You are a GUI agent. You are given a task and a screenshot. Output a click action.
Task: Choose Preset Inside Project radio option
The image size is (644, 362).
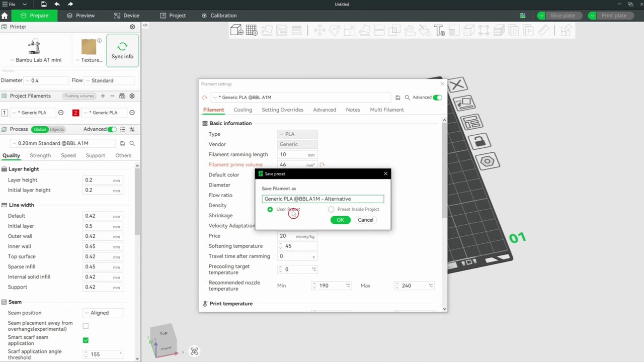[331, 209]
